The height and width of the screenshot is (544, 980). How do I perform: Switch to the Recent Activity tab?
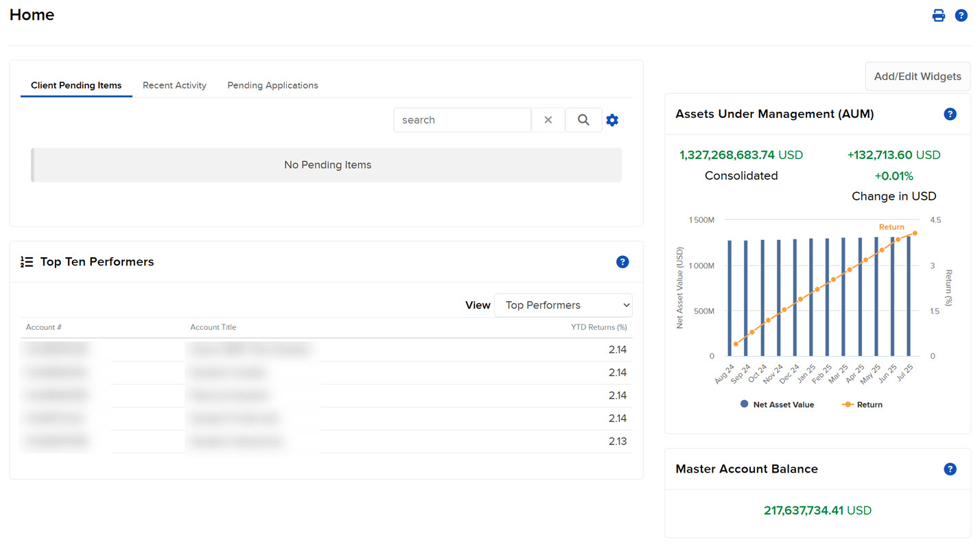click(x=174, y=86)
